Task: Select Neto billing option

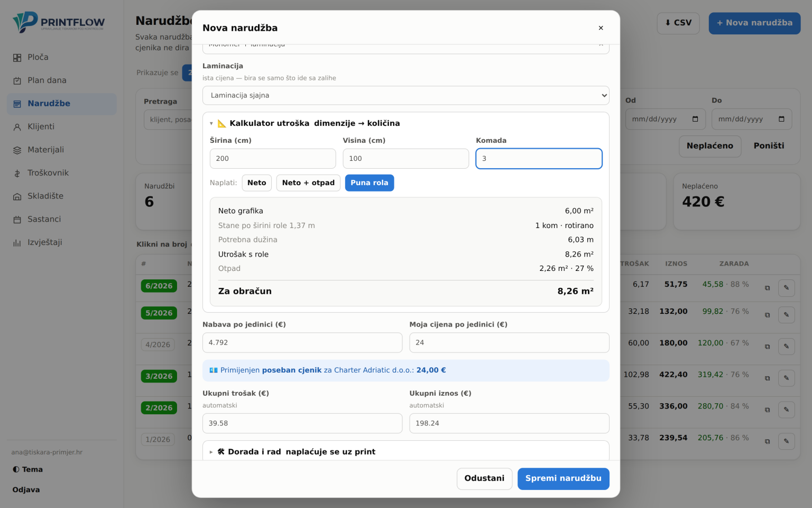Action: (257, 183)
